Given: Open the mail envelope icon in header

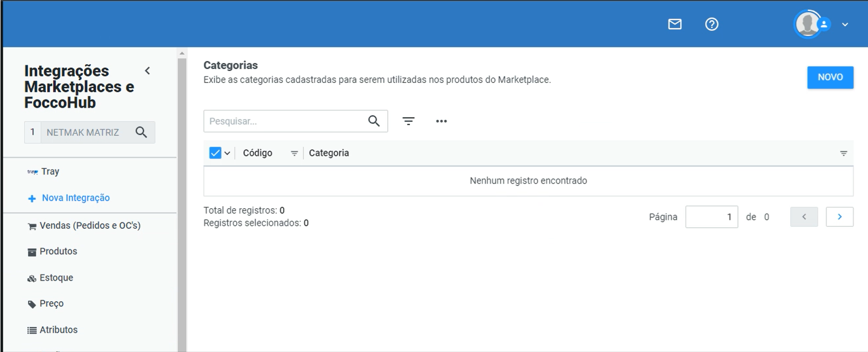Looking at the screenshot, I should [x=675, y=24].
